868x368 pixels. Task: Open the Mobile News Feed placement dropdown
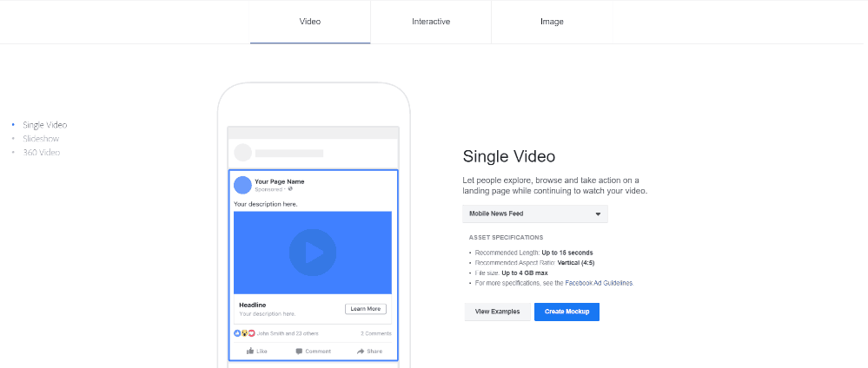534,214
